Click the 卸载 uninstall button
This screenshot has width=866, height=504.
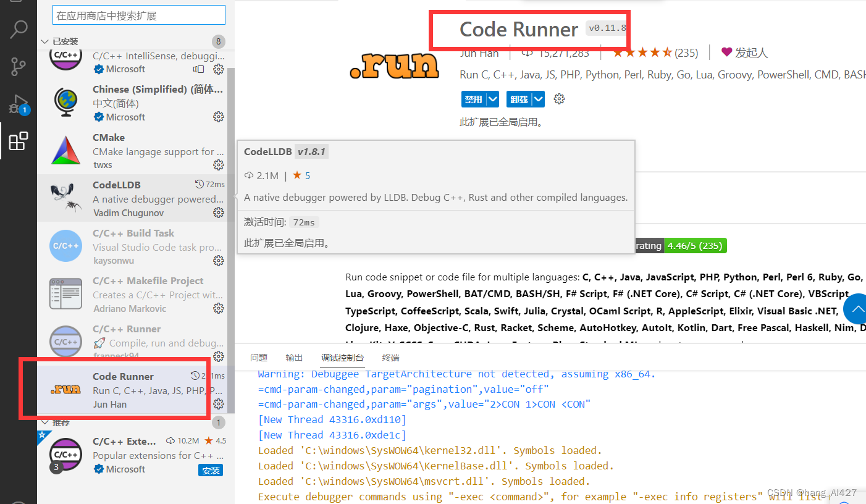519,99
